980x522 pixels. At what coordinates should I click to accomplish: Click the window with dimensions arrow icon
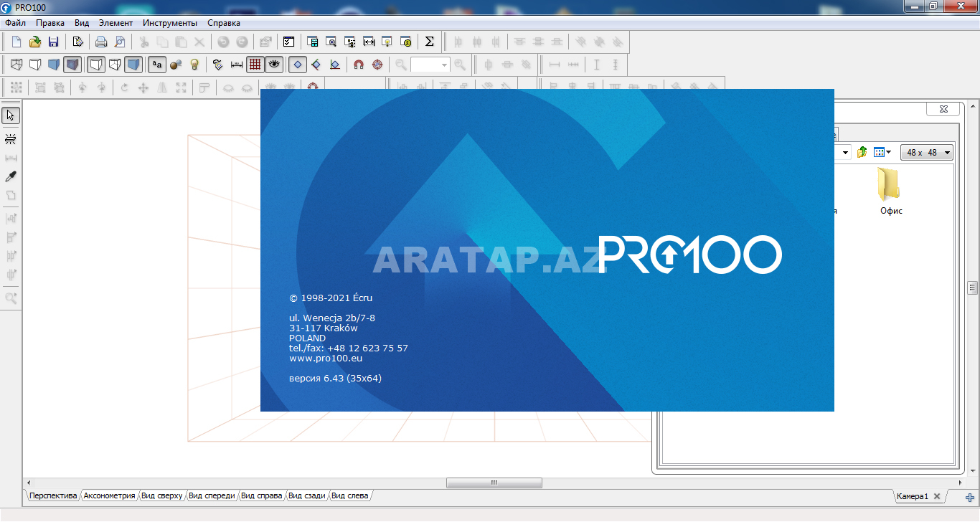coord(369,42)
